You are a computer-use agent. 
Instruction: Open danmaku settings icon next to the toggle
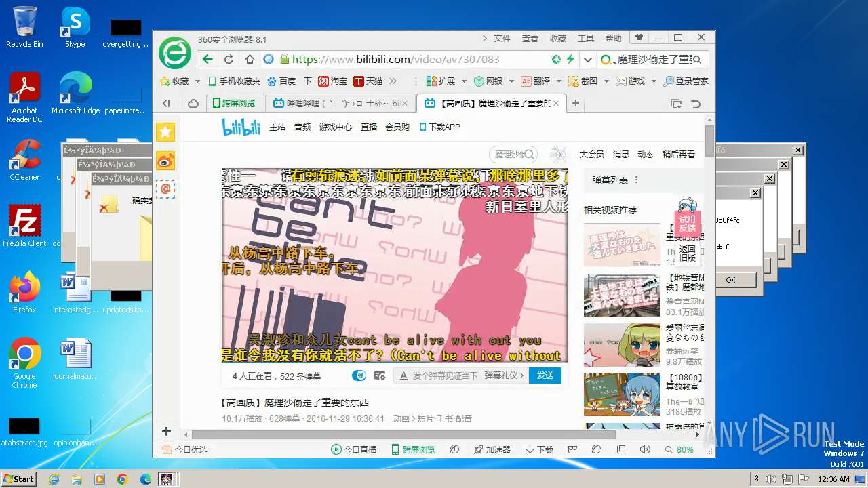380,375
